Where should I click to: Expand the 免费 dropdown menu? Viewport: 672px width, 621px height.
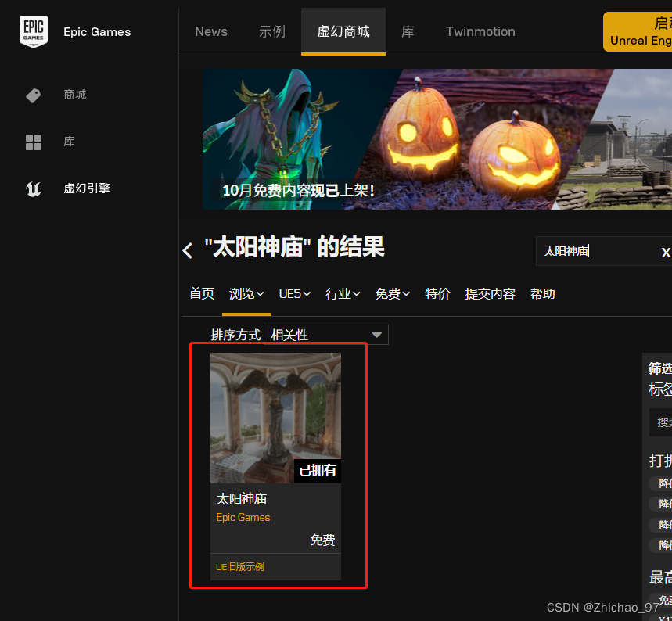392,293
